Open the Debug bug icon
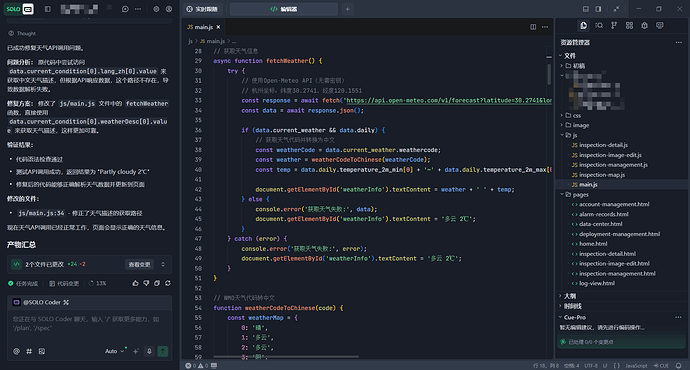The height and width of the screenshot is (370, 690). [x=644, y=26]
